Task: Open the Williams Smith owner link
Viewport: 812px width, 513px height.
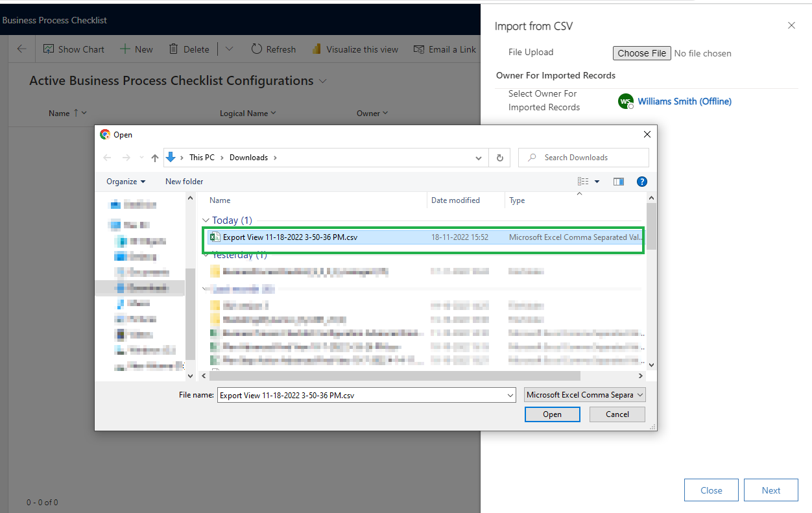Action: coord(684,101)
